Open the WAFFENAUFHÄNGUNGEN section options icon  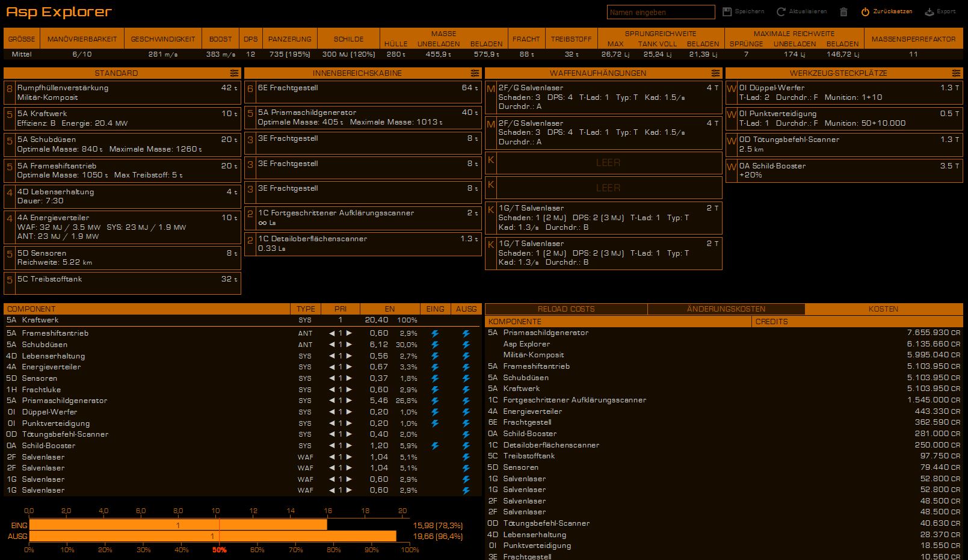pyautogui.click(x=715, y=73)
